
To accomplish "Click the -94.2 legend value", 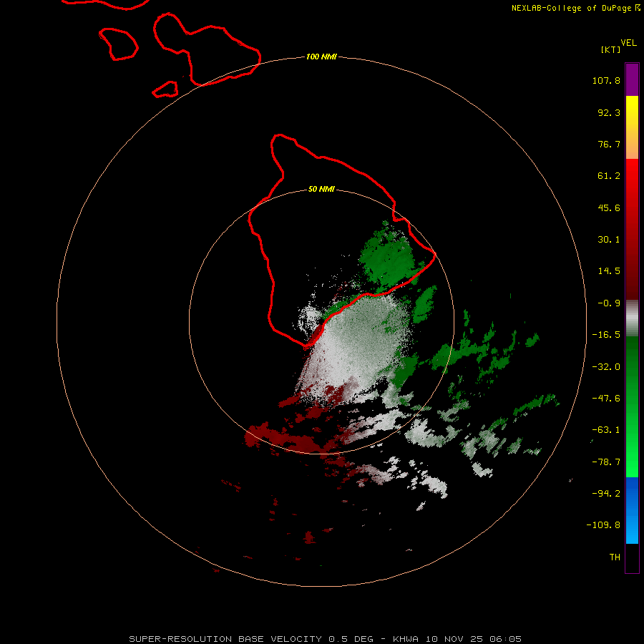I will 606,494.
